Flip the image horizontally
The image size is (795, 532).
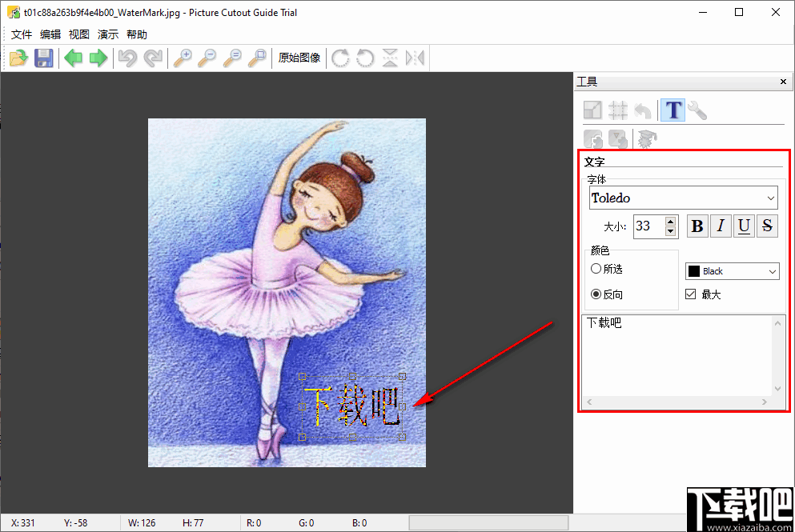[x=415, y=58]
